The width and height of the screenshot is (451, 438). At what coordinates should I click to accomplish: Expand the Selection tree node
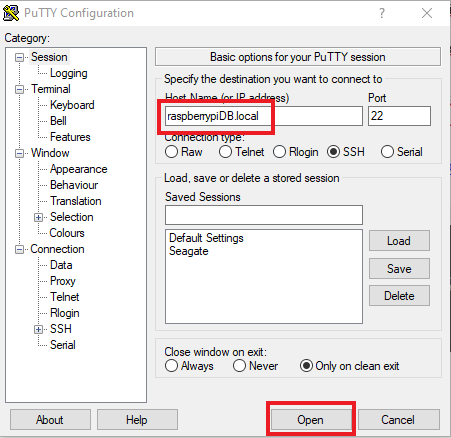click(x=38, y=218)
